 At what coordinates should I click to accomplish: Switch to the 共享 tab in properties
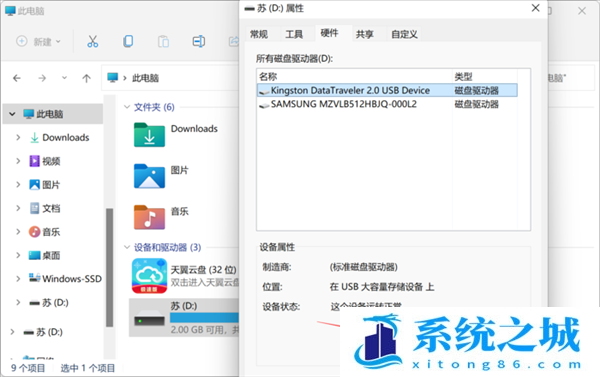(x=365, y=34)
